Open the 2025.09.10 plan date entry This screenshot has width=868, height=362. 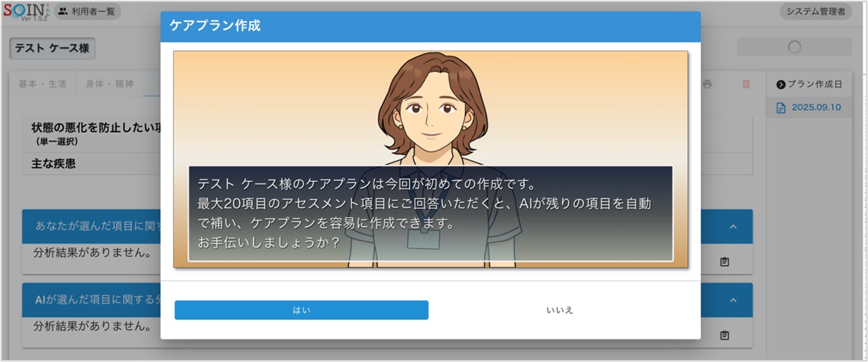click(x=809, y=107)
